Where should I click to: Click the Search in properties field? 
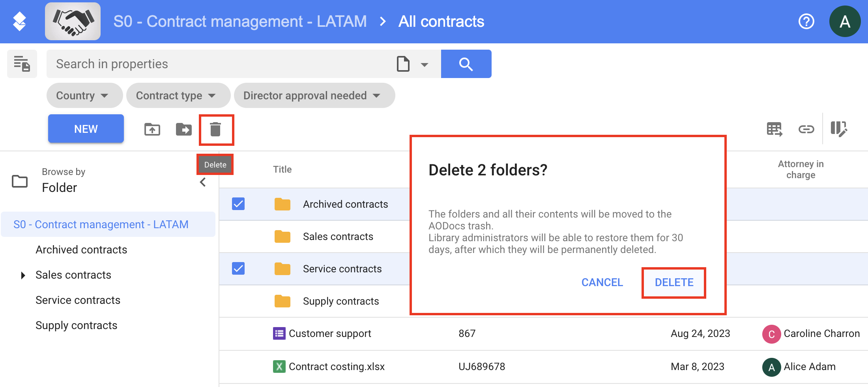221,64
